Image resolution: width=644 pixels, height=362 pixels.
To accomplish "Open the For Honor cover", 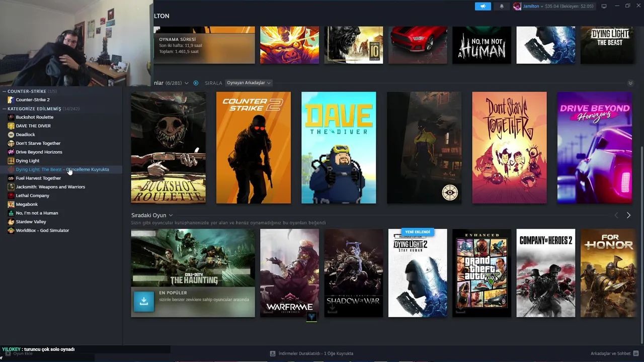I will click(608, 273).
